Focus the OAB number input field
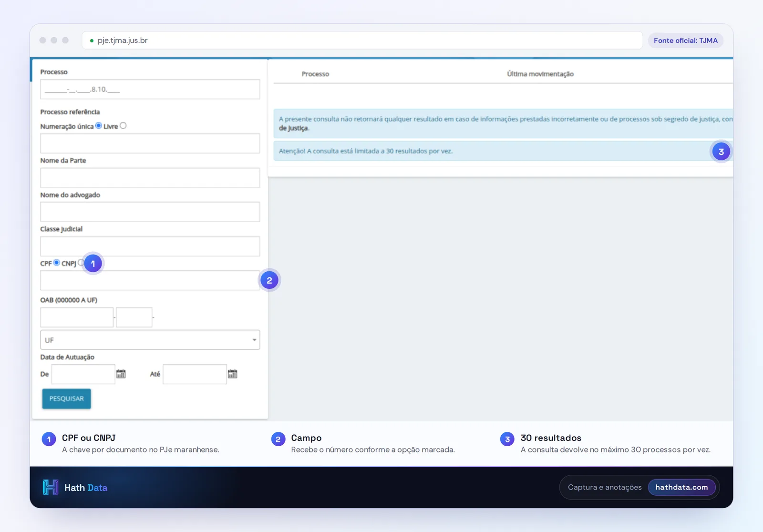 [x=77, y=317]
